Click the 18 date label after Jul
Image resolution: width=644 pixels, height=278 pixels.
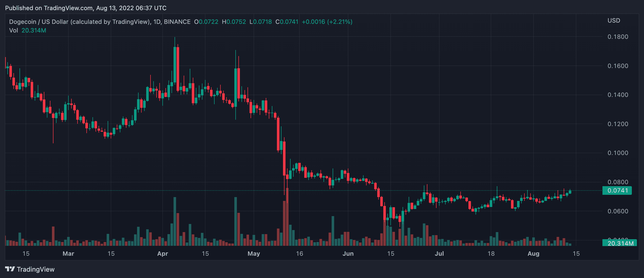point(491,254)
